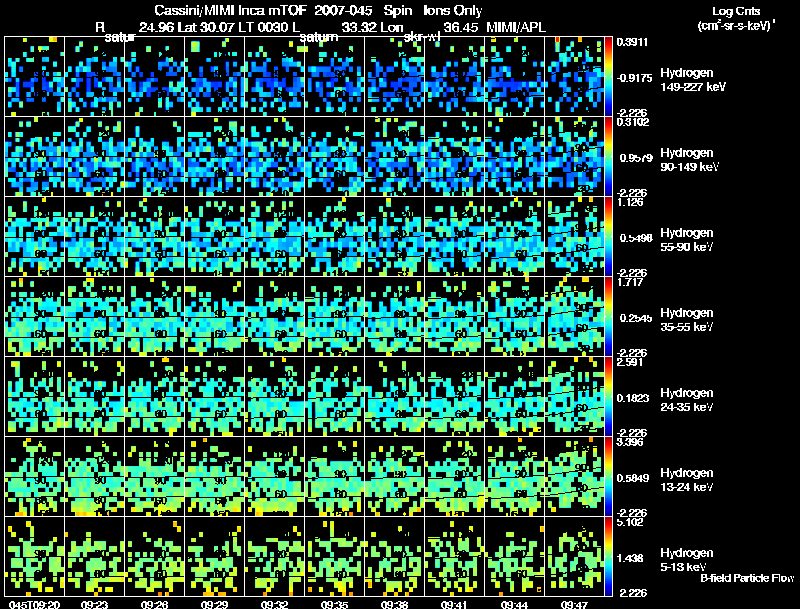Click the 149-227 keV panel at 09:35

(x=335, y=77)
